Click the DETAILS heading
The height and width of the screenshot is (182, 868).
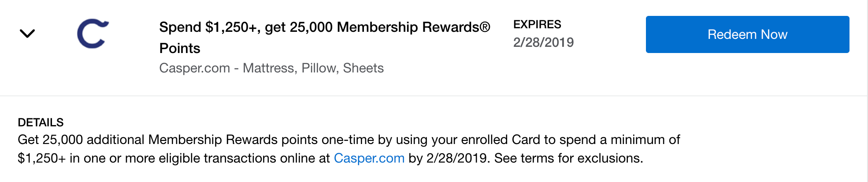41,122
